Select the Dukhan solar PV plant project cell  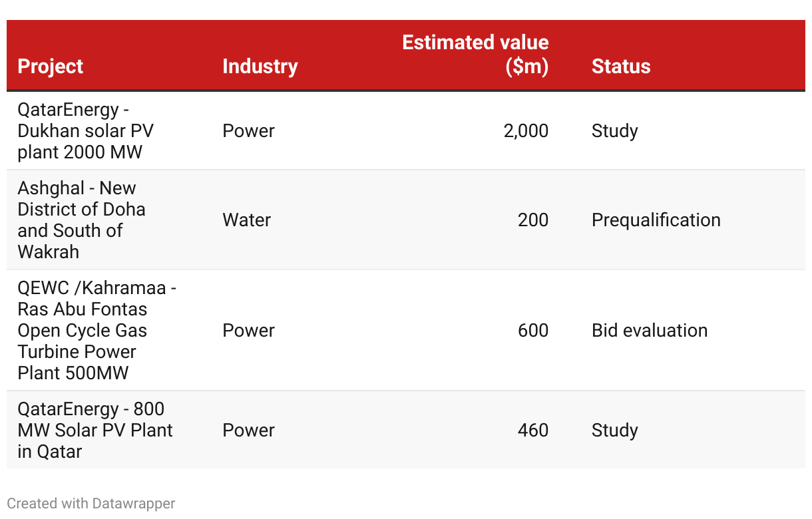(x=86, y=131)
